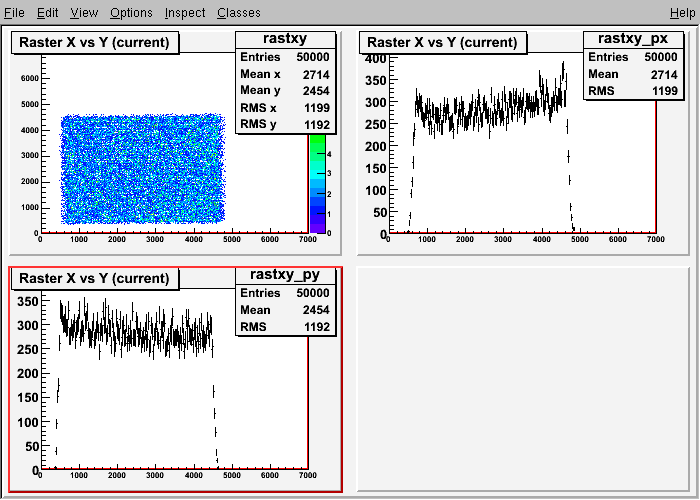This screenshot has width=700, height=500.
Task: Click 'Entries 50000' in rastxy stats
Action: click(285, 57)
